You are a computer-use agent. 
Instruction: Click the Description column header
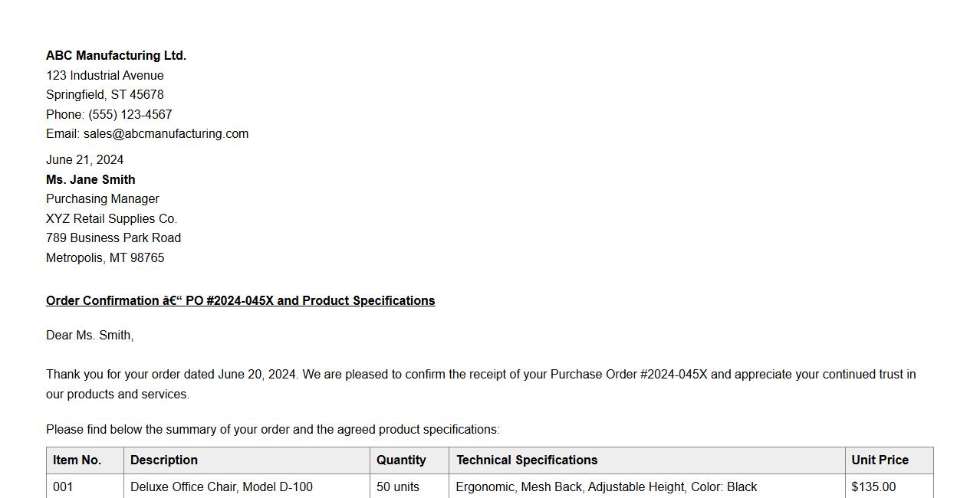point(164,460)
